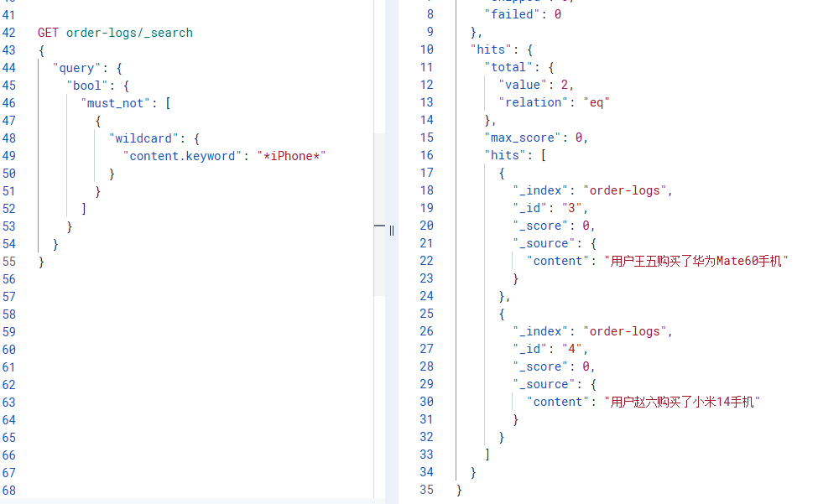The width and height of the screenshot is (818, 504).
Task: Click the "_index": "order-logs" on line 18
Action: coord(592,190)
